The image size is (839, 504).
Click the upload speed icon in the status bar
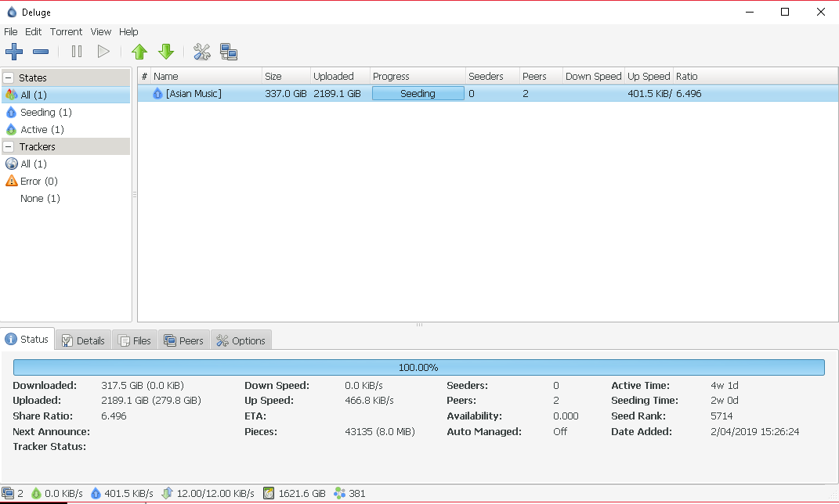(96, 493)
